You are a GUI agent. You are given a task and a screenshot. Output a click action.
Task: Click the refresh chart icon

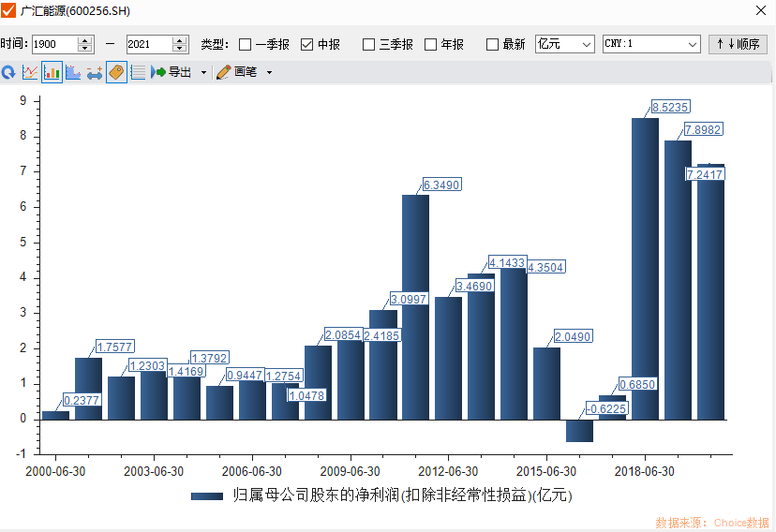pyautogui.click(x=8, y=73)
